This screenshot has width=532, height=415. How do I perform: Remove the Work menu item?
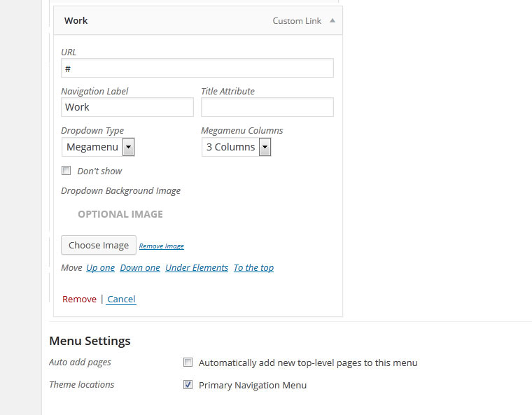coord(79,299)
